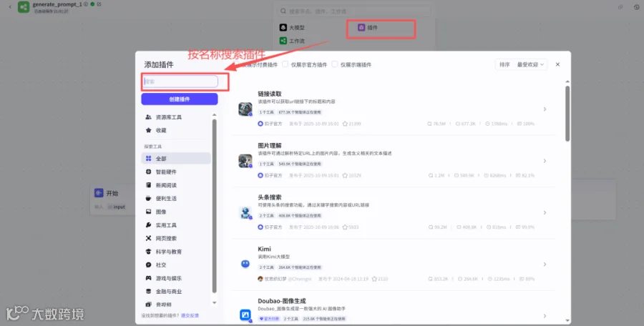Click the star icon in the Kimi row
Viewport: 644px width, 326px height.
tap(374, 279)
